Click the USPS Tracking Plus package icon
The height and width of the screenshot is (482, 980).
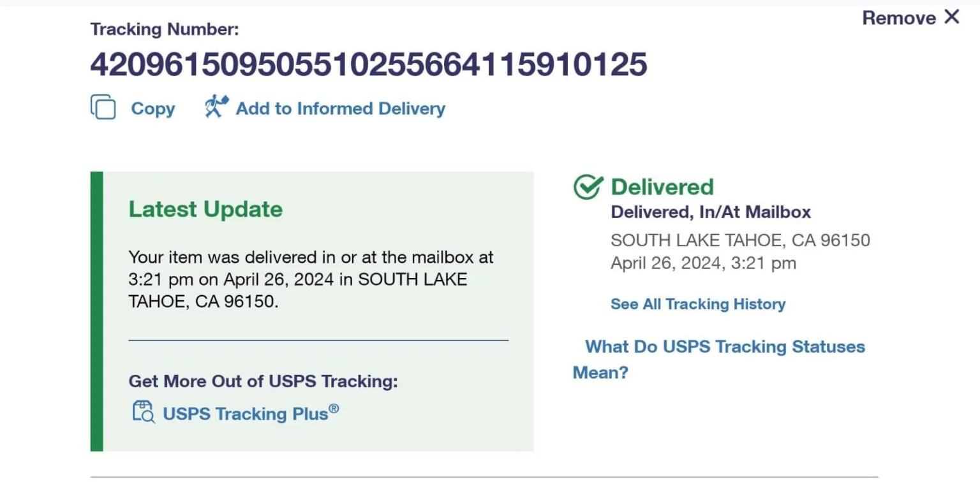click(x=143, y=413)
